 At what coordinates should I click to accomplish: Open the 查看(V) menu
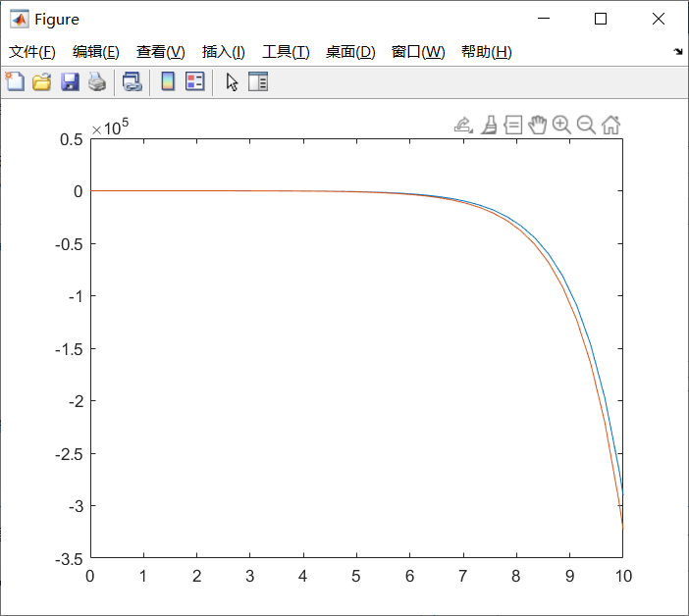pyautogui.click(x=160, y=52)
